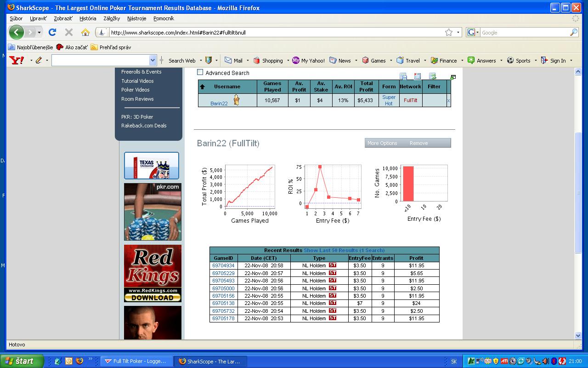Image resolution: width=588 pixels, height=368 pixels.
Task: Expand the Yahoo search box dropdown
Action: tap(153, 60)
